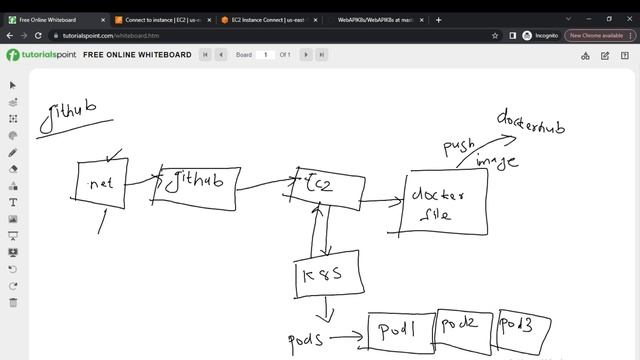Click the edit note icon in header
Screen dimensions: 640x360
(x=605, y=56)
